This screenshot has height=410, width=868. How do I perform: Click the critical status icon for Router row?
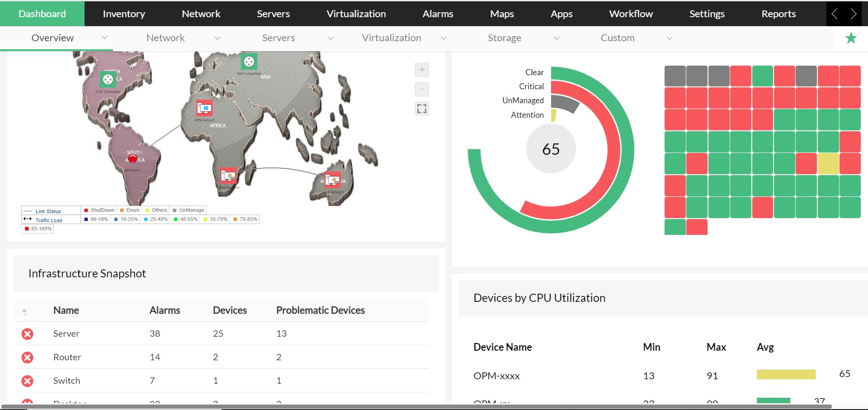click(x=28, y=358)
